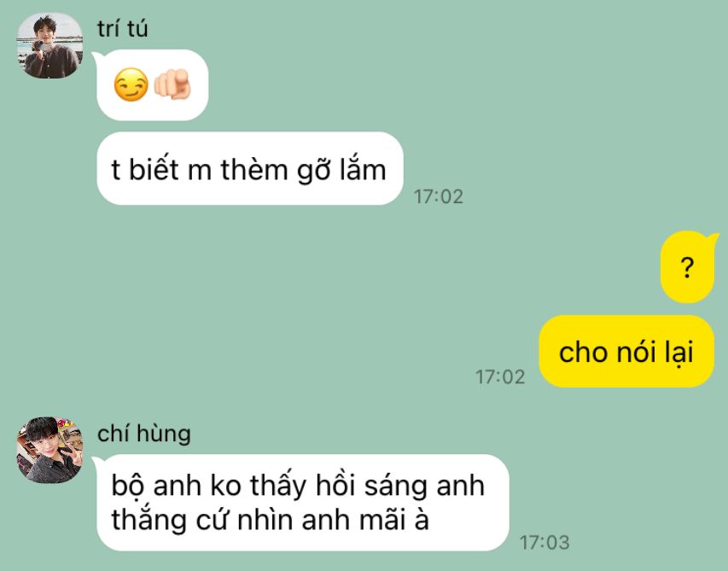Click the word 'biết' in trí tú's message
The image size is (728, 571).
[154, 168]
